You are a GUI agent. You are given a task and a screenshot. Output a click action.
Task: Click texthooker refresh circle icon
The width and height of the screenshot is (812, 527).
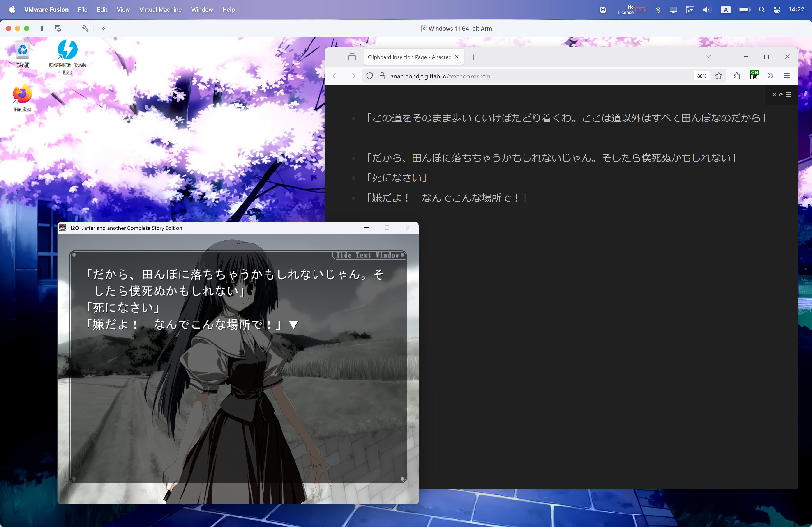781,95
